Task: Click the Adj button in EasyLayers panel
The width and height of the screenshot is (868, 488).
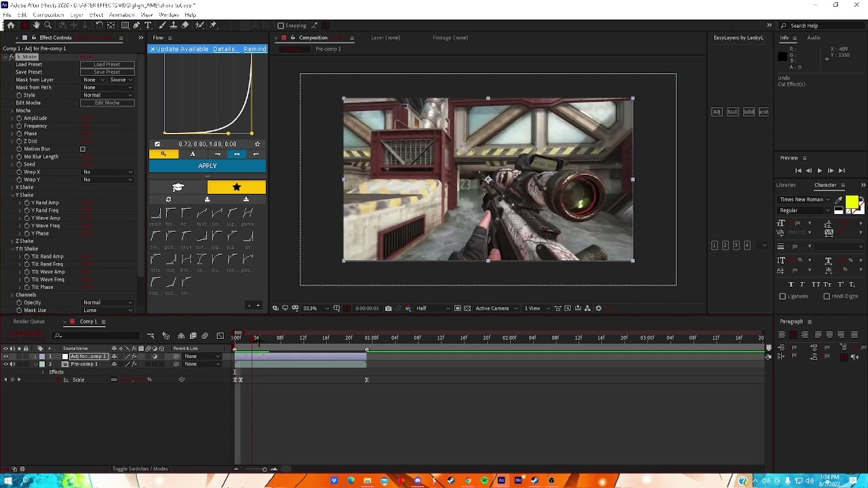Action: click(717, 112)
